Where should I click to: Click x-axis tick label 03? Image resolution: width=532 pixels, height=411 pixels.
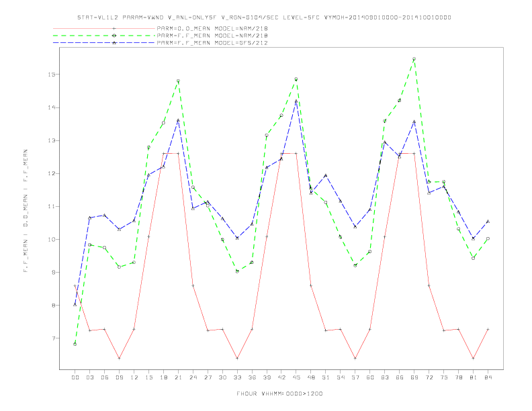tap(89, 377)
